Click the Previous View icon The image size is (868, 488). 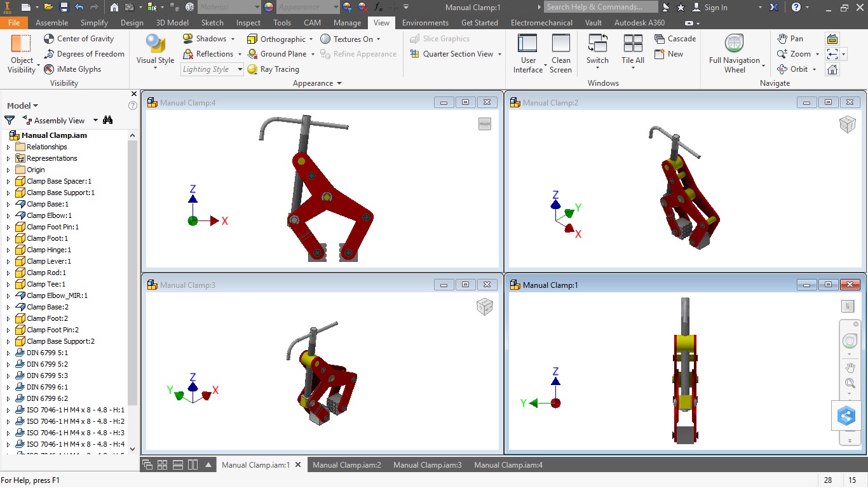832,54
